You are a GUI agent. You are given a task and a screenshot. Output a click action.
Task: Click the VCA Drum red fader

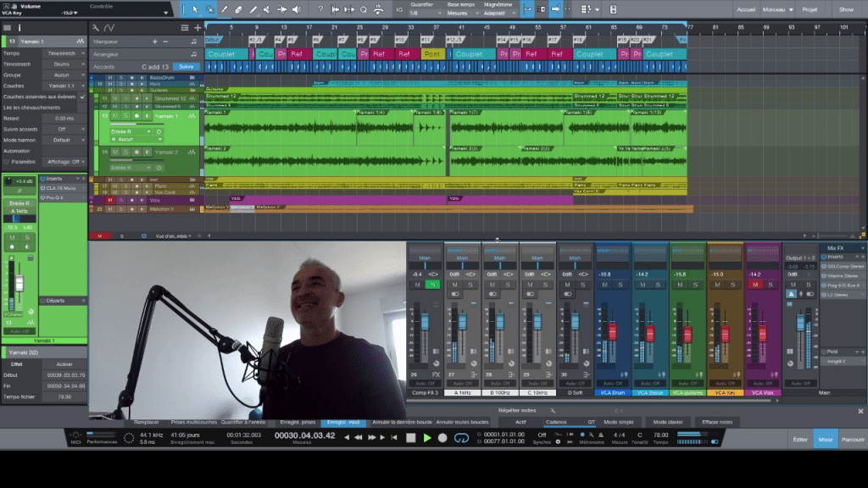(x=612, y=332)
